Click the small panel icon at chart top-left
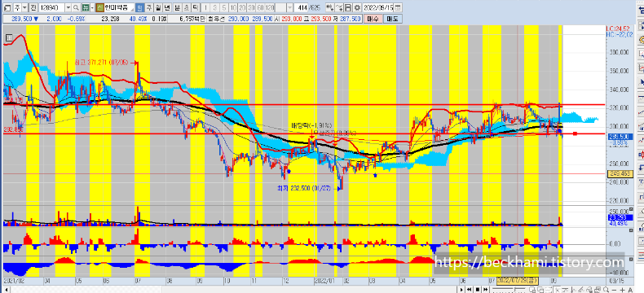 click(x=9, y=38)
